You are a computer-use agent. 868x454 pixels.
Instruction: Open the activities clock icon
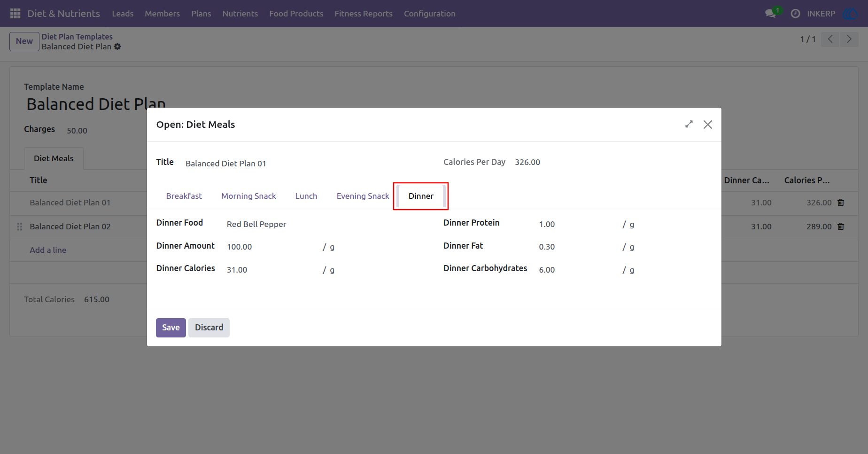pyautogui.click(x=795, y=14)
